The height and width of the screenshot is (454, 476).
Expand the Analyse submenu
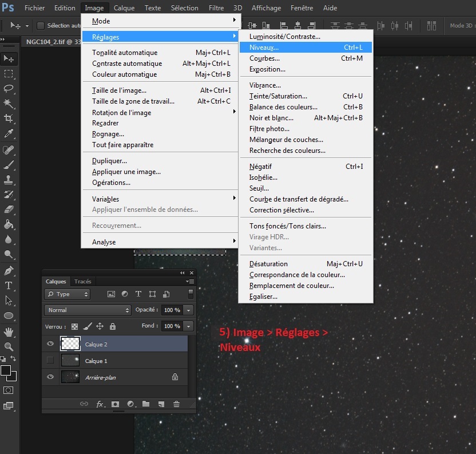tap(161, 242)
